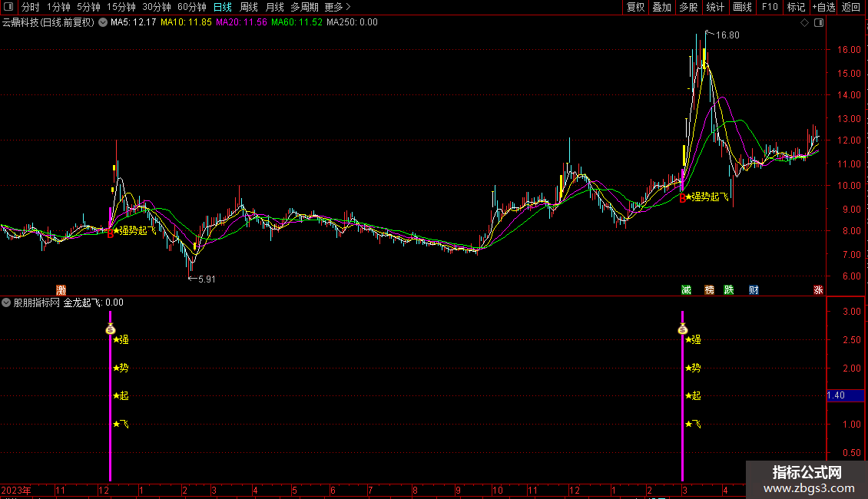The image size is (868, 499).
Task: Click the 激 event marker icon
Action: coord(61,290)
